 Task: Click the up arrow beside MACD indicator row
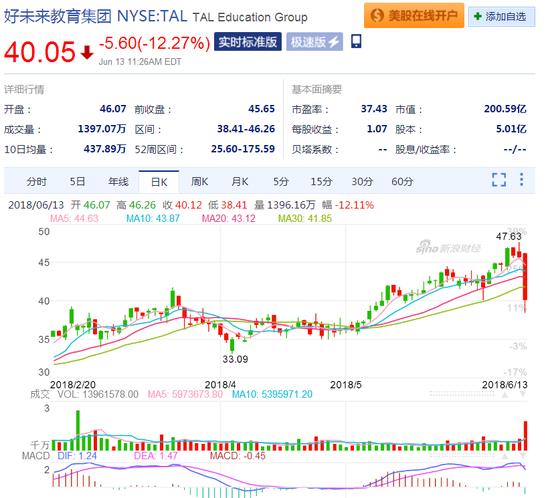[505, 456]
